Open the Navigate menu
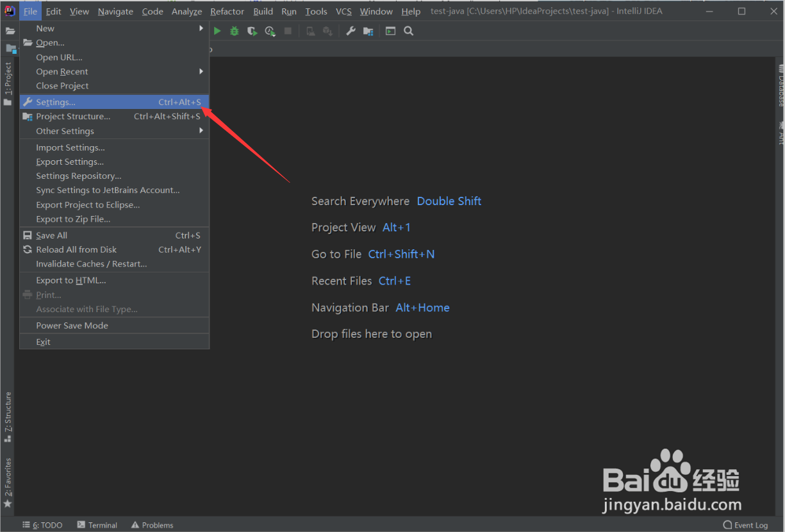 click(x=115, y=11)
